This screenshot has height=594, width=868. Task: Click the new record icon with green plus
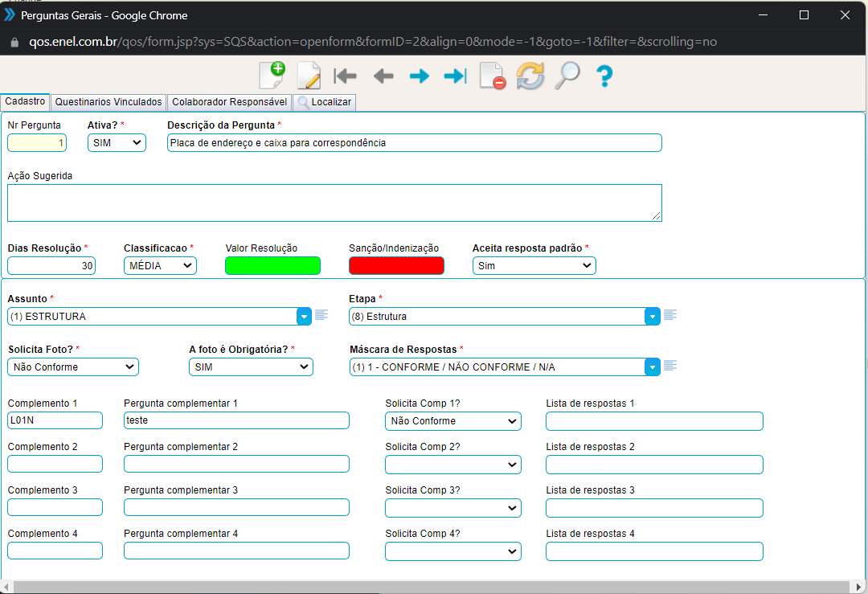coord(272,76)
